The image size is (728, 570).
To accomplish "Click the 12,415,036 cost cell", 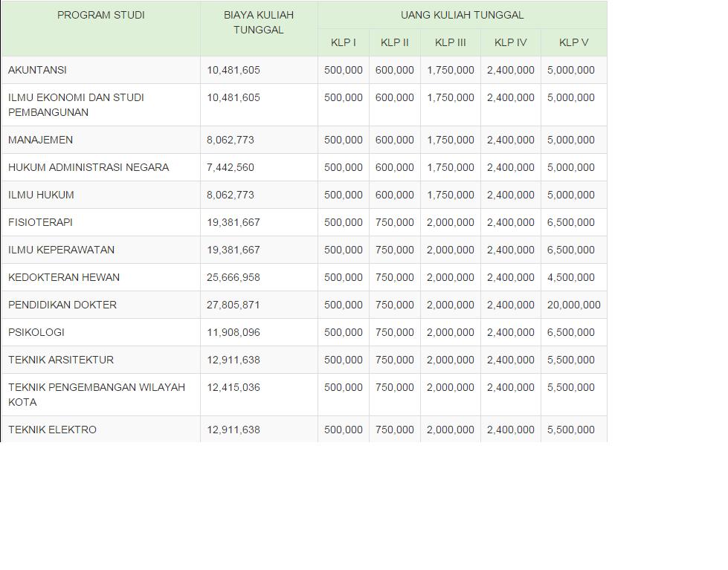I will [233, 387].
